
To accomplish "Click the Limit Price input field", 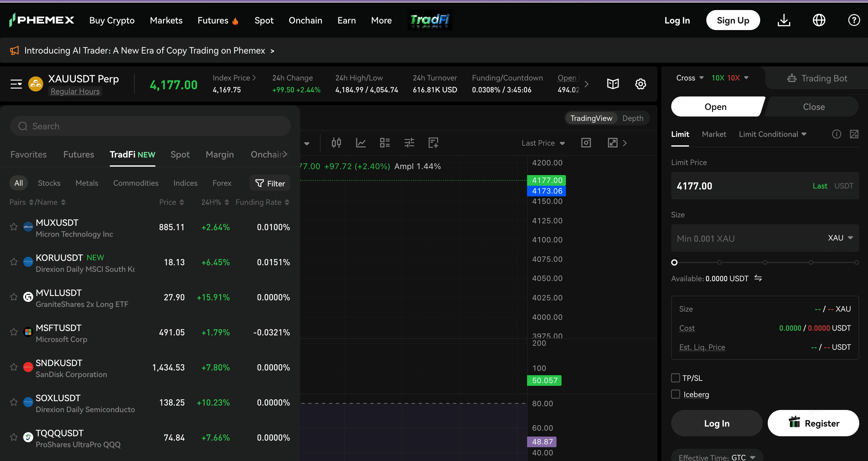I will tap(765, 186).
